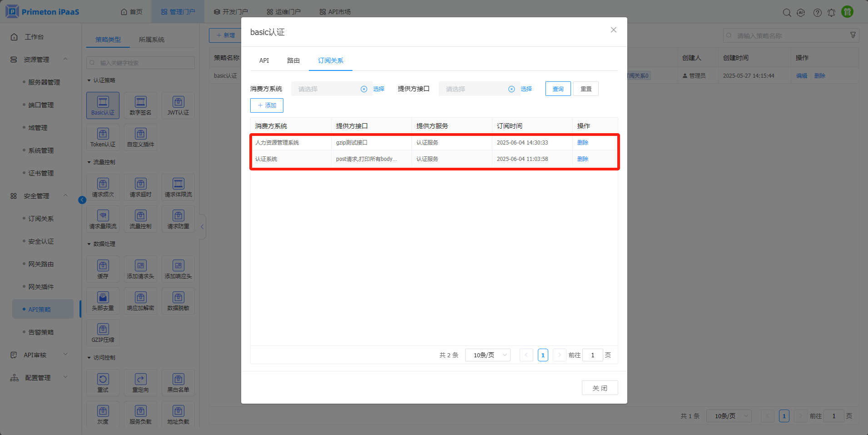The width and height of the screenshot is (868, 435).
Task: Open the 10条/页 page size dropdown in dialog
Action: (x=488, y=355)
